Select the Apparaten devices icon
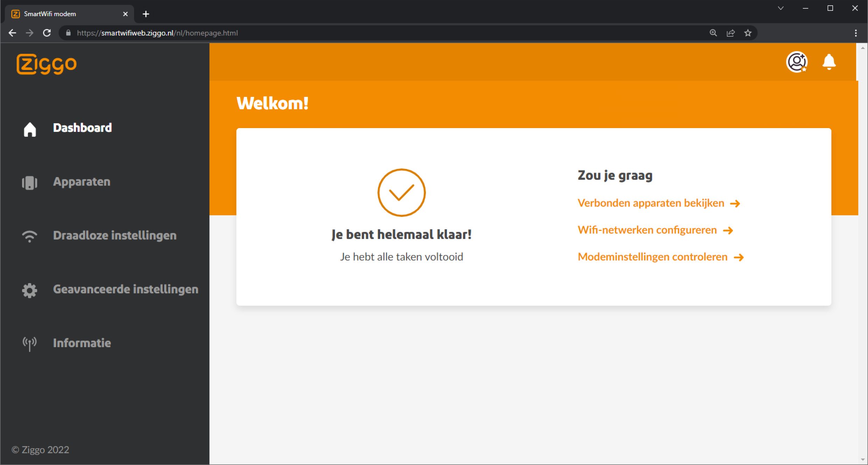This screenshot has height=465, width=868. pyautogui.click(x=29, y=183)
